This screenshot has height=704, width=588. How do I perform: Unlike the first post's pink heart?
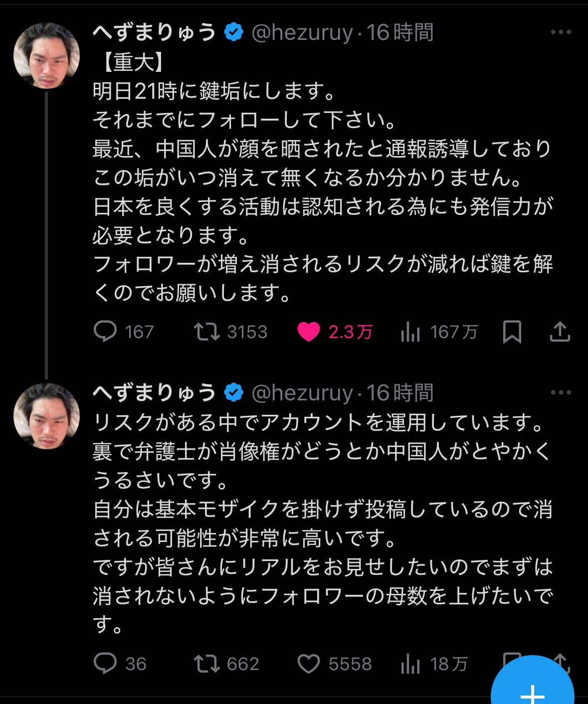[308, 332]
